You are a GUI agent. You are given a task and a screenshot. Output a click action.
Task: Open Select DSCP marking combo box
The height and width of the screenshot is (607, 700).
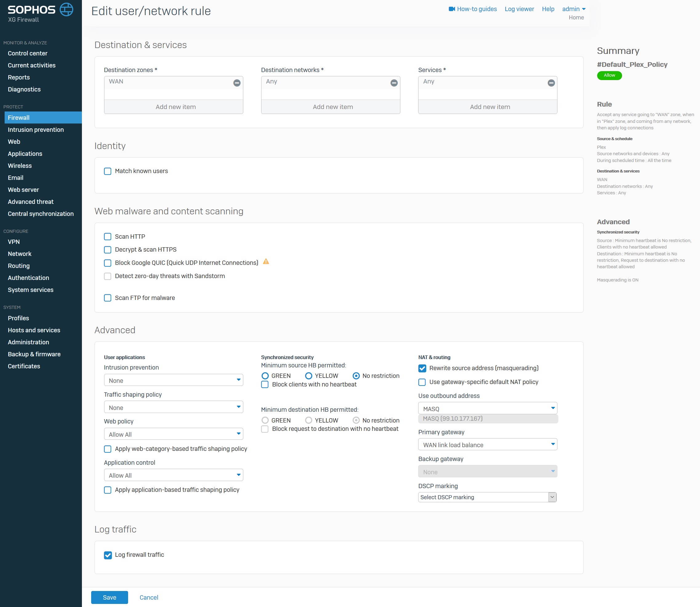487,497
